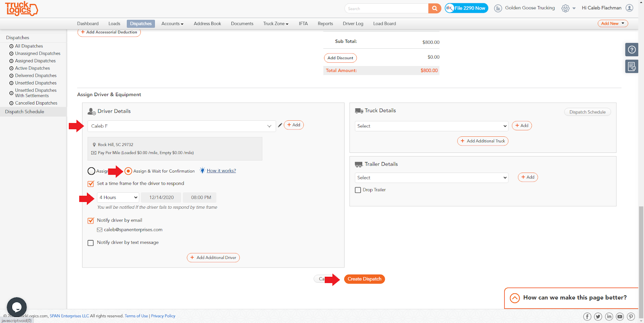Open Active Dispatches in the sidebar
The image size is (644, 323).
(x=33, y=68)
